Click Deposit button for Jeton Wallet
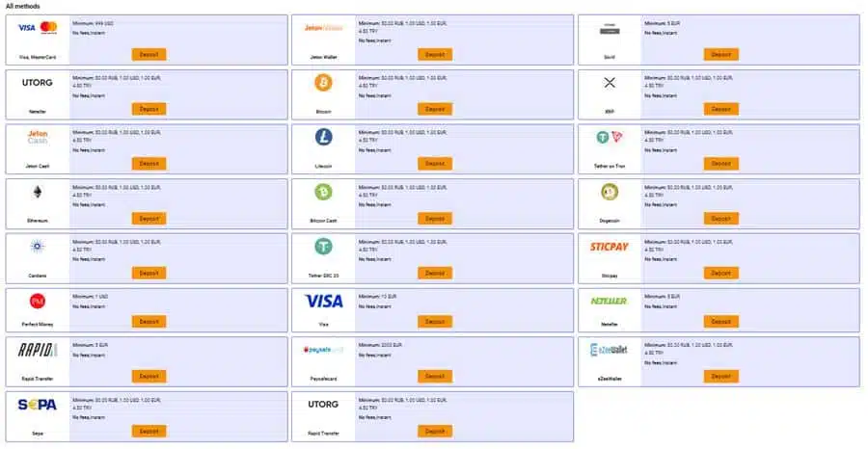The width and height of the screenshot is (868, 449). (435, 55)
